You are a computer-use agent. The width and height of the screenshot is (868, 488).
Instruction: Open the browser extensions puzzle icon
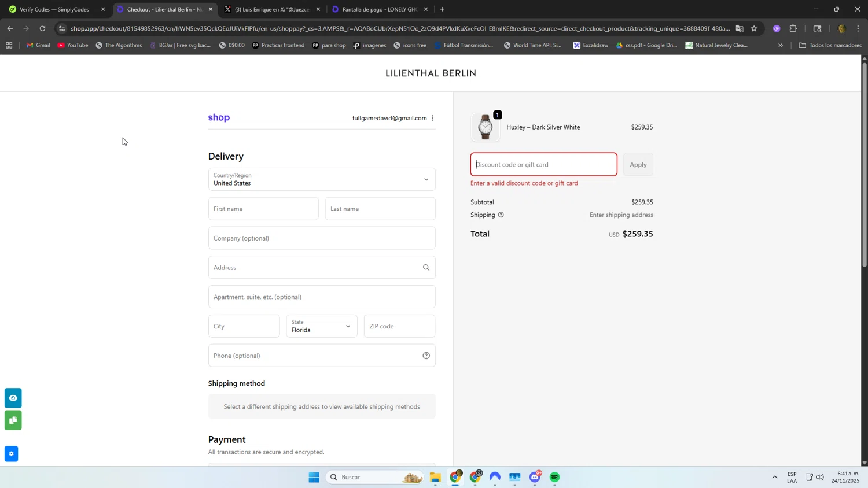pos(793,28)
